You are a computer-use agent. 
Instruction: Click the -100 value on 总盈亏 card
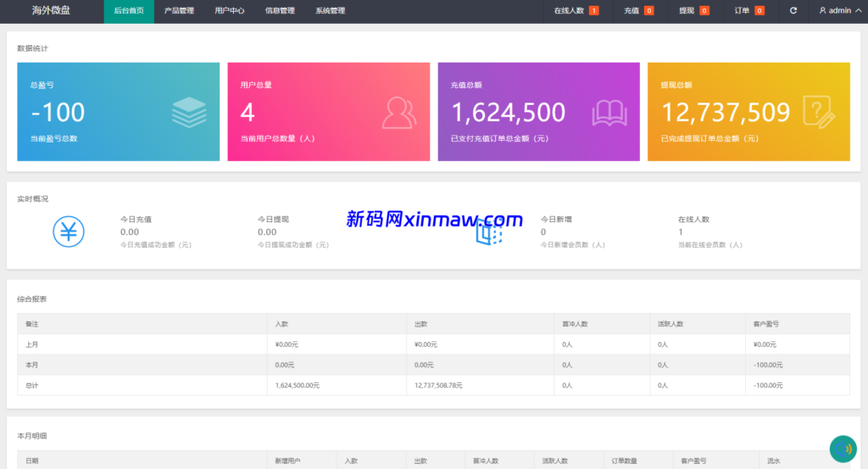click(x=58, y=113)
